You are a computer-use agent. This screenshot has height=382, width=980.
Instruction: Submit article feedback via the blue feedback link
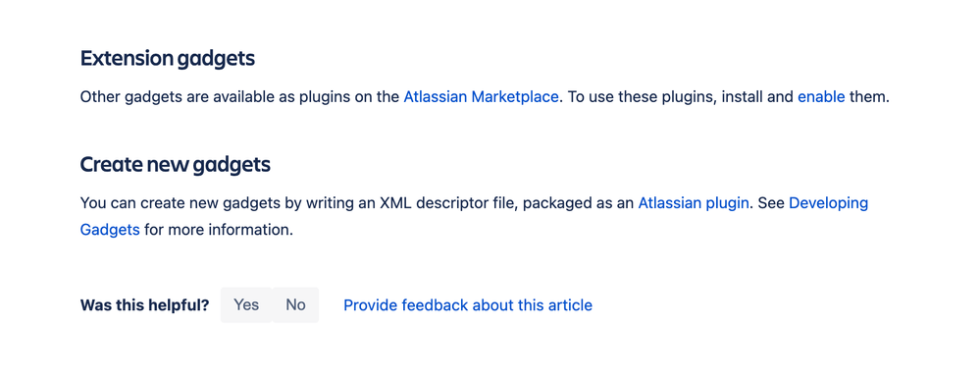pyautogui.click(x=468, y=305)
